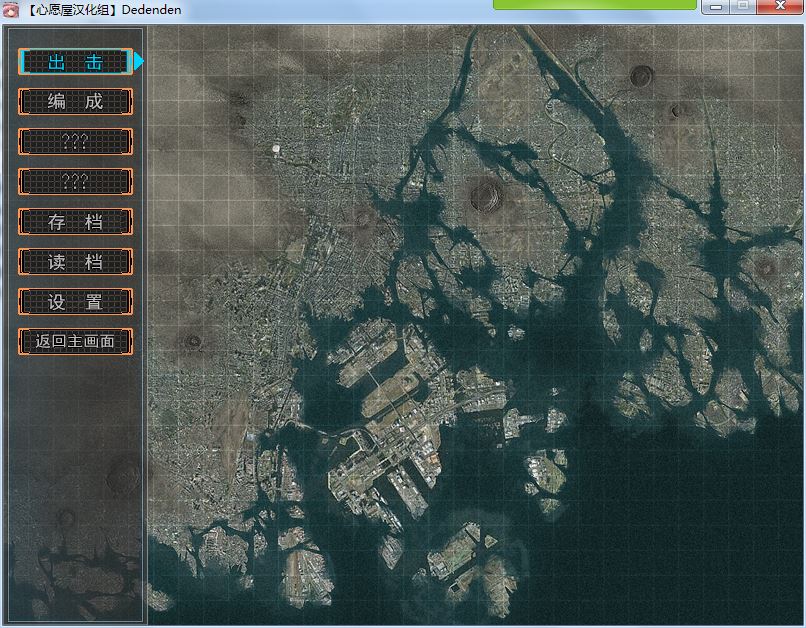
Task: Open the 编成 (Formation) menu
Action: pyautogui.click(x=75, y=102)
